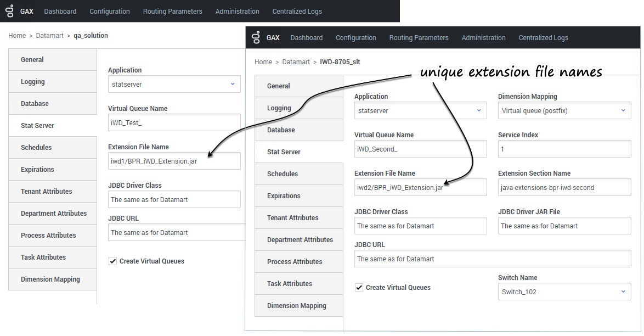This screenshot has height=336, width=644.
Task: Select the Schedules tab in IWD-8705_slt
Action: point(283,173)
